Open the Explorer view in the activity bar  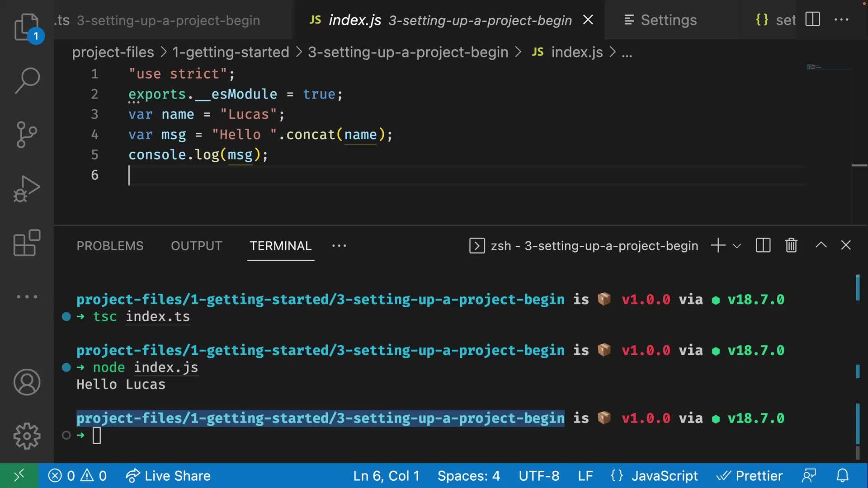click(x=27, y=27)
